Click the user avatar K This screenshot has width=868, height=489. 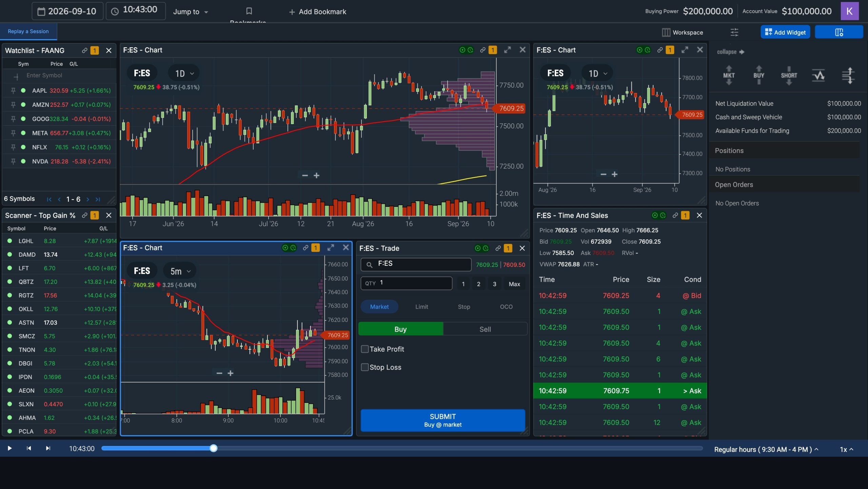coord(849,11)
